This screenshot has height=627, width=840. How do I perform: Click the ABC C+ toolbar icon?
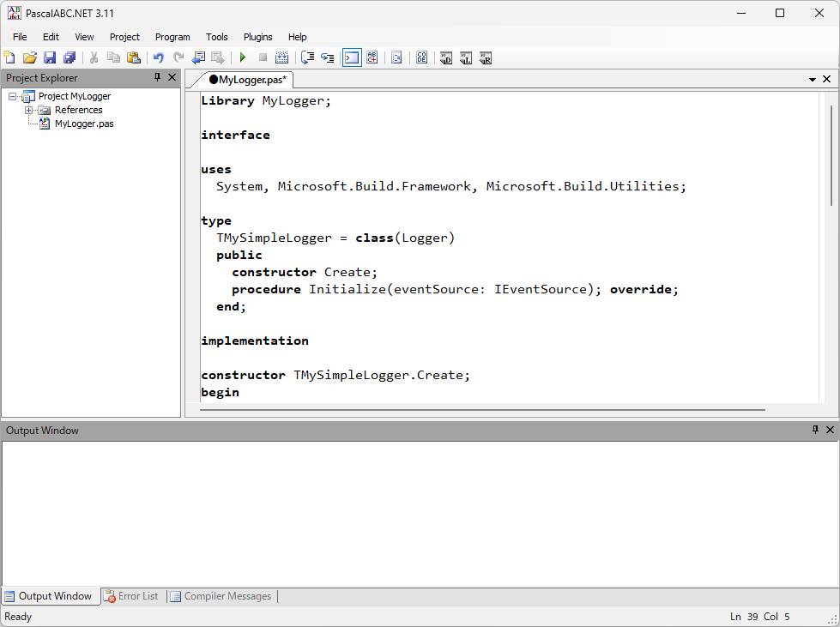click(372, 57)
